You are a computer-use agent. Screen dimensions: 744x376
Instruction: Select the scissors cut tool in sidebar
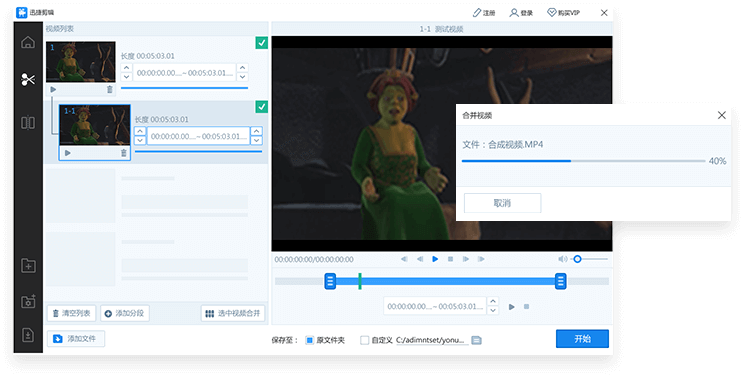tap(28, 79)
